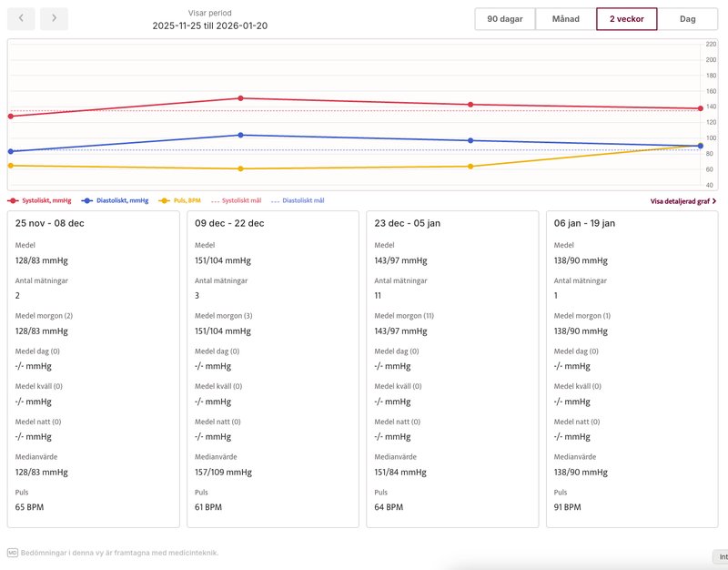This screenshot has width=728, height=570.
Task: Click the period text 2025-11-25 till 2026-01-20
Action: coord(210,25)
